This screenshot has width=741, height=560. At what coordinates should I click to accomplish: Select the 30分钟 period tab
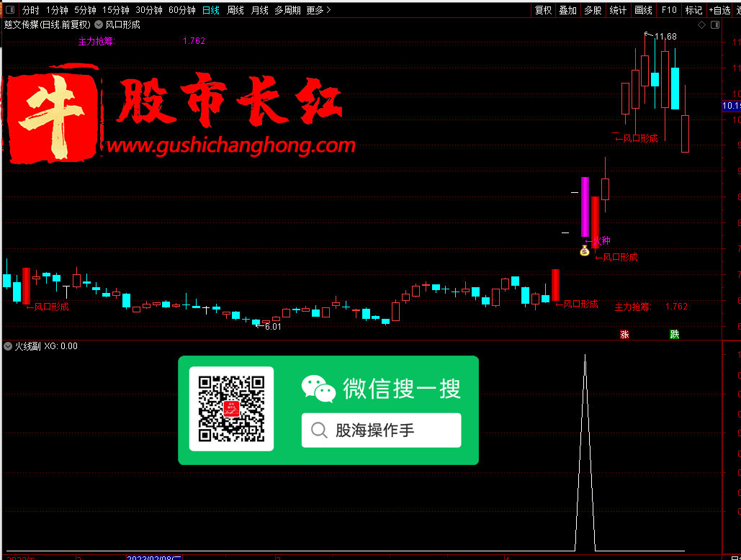click(149, 10)
